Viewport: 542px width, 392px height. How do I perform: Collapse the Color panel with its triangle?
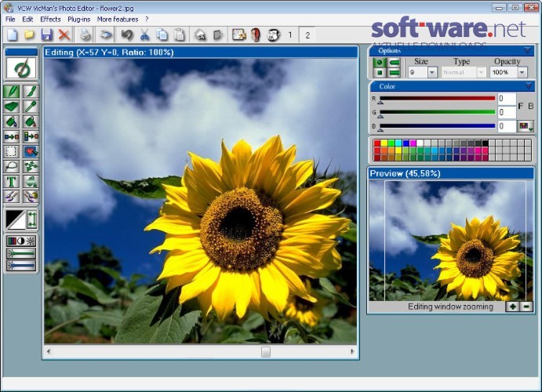point(529,86)
